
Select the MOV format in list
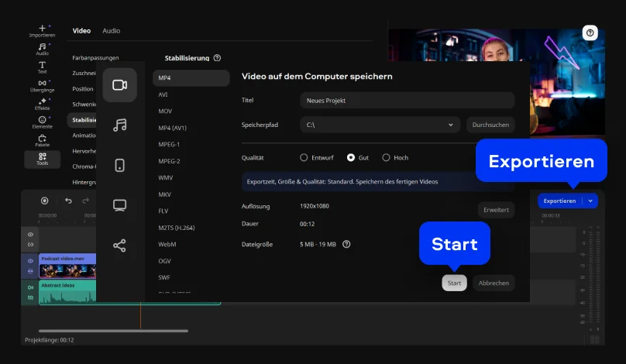[166, 111]
